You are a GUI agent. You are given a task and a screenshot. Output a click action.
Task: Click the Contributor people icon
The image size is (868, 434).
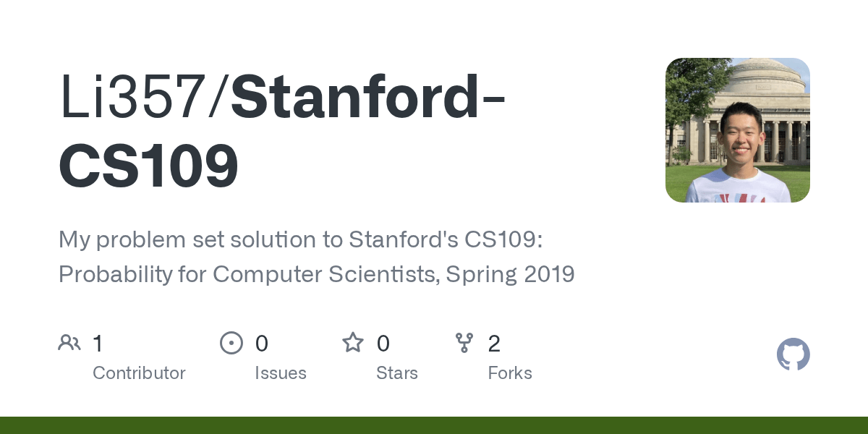69,343
